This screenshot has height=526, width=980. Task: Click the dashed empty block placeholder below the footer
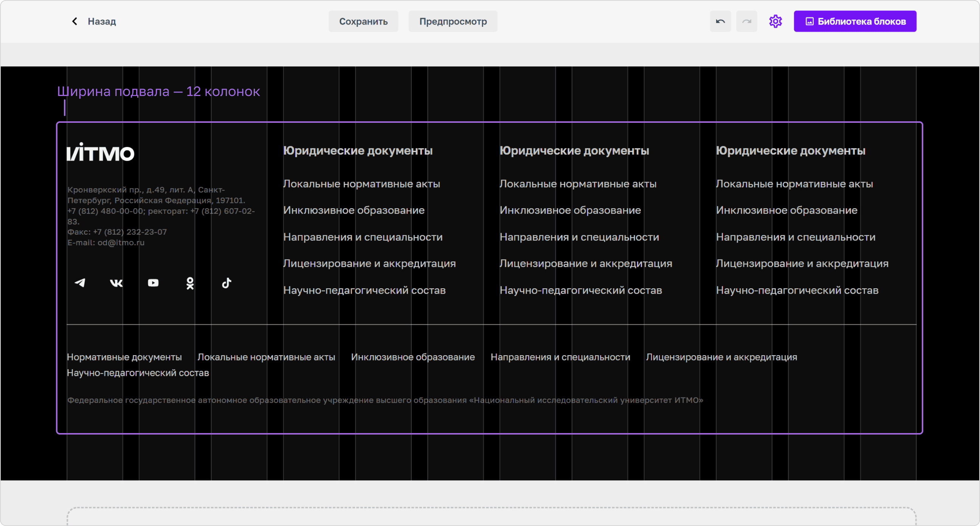[x=492, y=516]
